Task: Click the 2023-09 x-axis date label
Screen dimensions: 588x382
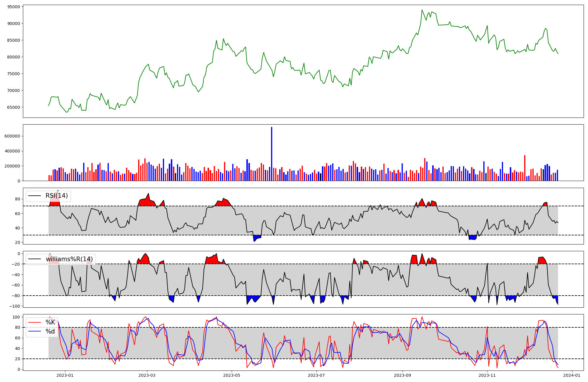Action: (402, 375)
